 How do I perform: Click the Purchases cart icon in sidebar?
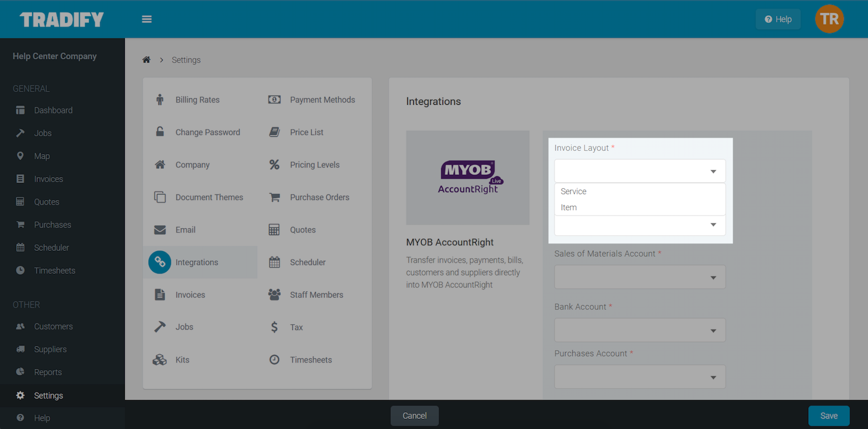[x=20, y=225]
